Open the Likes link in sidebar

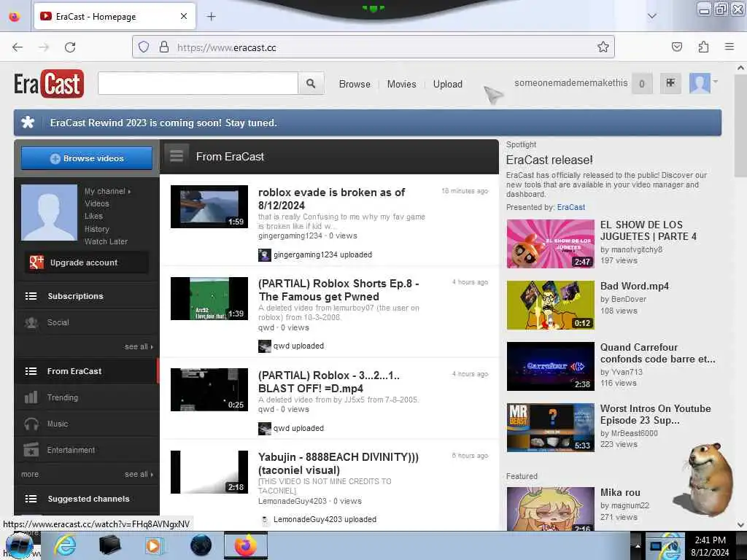click(x=93, y=216)
